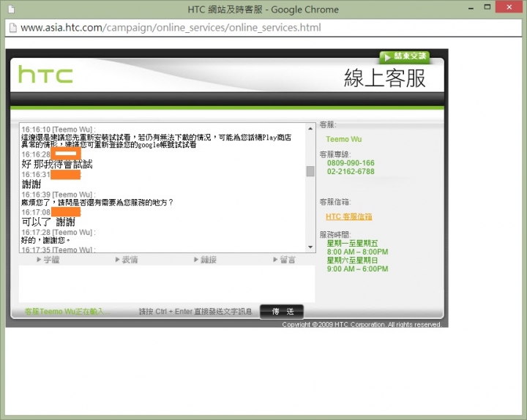527x420 pixels.
Task: Click the 16:17:28 Teemo Wu timestamp line
Action: pyautogui.click(x=59, y=232)
